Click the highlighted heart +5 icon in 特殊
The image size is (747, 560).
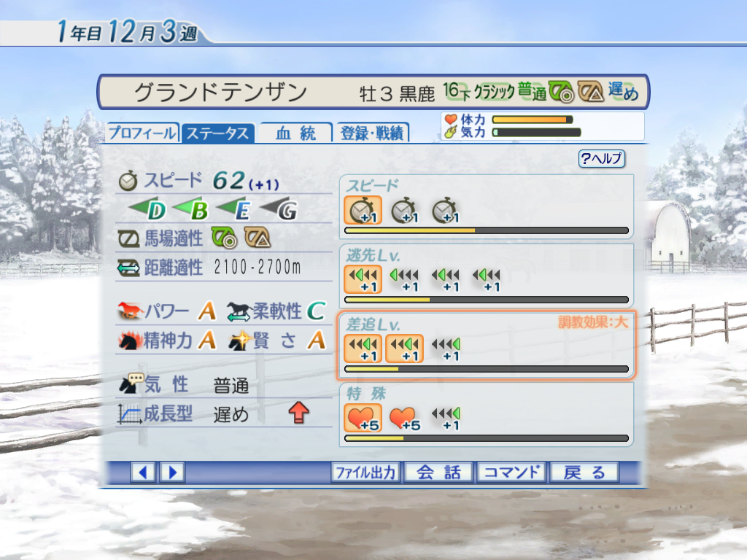pyautogui.click(x=363, y=418)
